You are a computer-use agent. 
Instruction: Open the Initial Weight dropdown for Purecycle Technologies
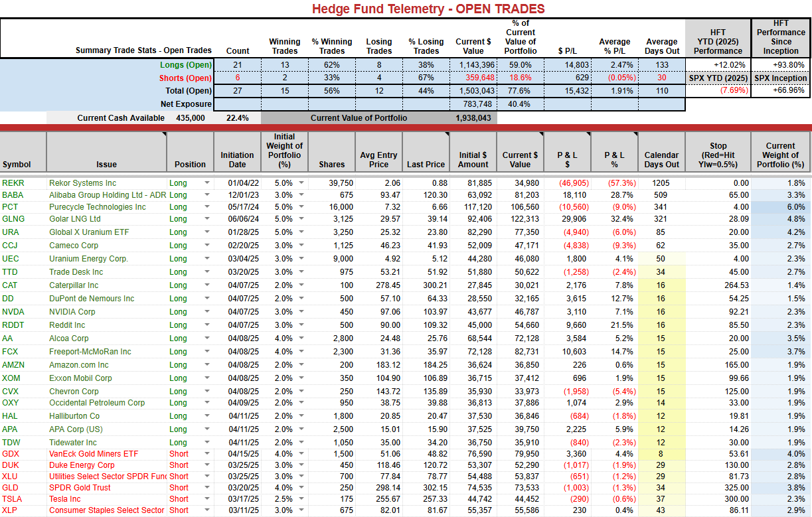302,207
